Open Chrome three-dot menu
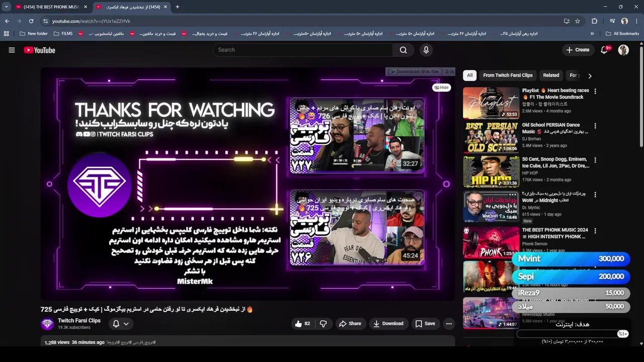 pos(636,21)
